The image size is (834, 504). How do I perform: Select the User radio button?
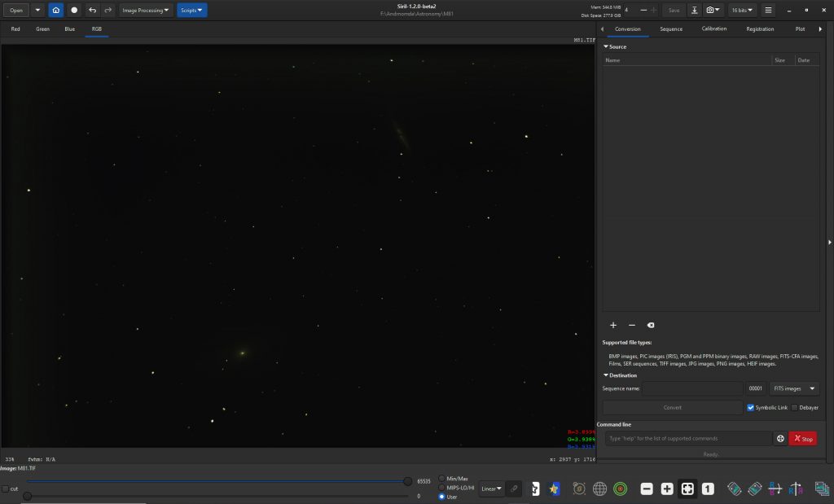[x=441, y=497]
